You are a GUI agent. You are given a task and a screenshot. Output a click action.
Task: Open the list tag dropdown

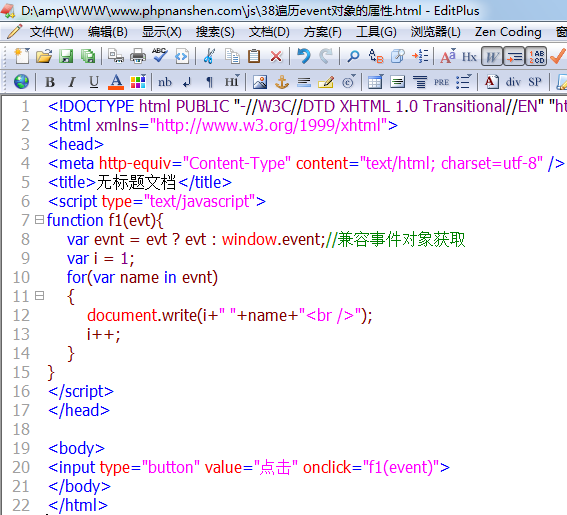point(464,82)
